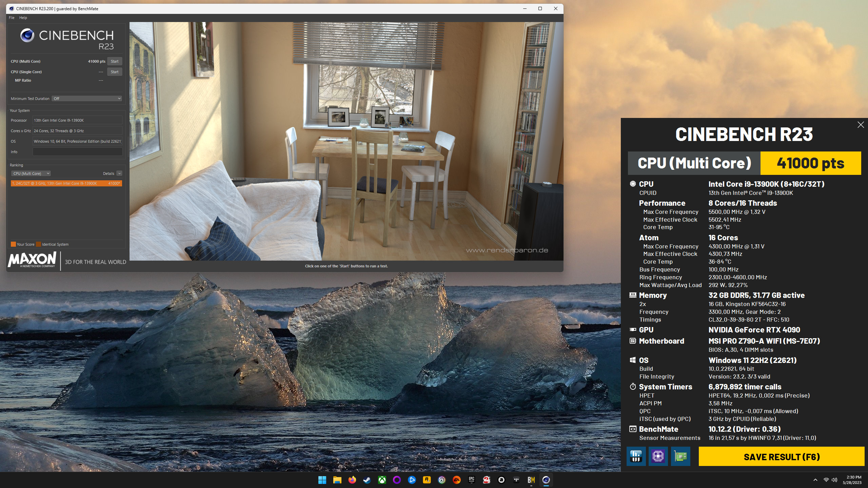This screenshot has width=868, height=488.
Task: Start the CPU (Single Core) test
Action: (x=115, y=72)
